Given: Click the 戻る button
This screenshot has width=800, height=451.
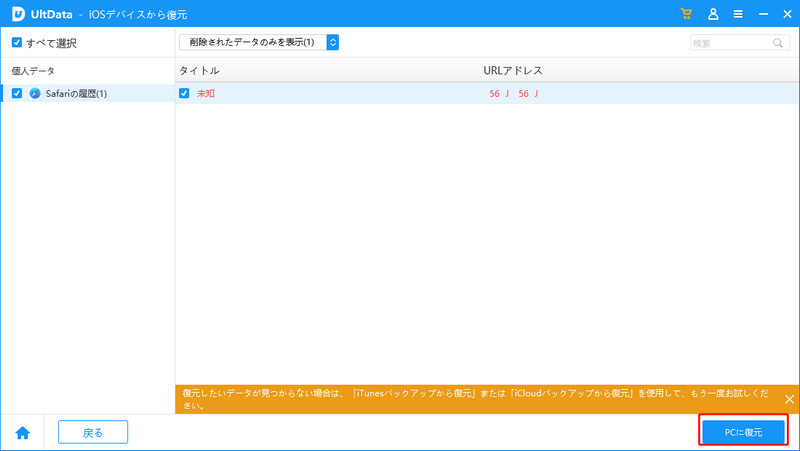Looking at the screenshot, I should (93, 432).
